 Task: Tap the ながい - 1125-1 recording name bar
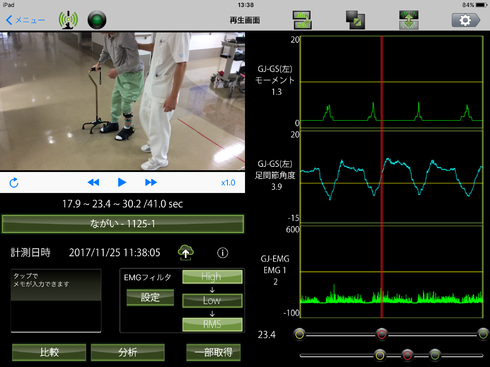[123, 224]
